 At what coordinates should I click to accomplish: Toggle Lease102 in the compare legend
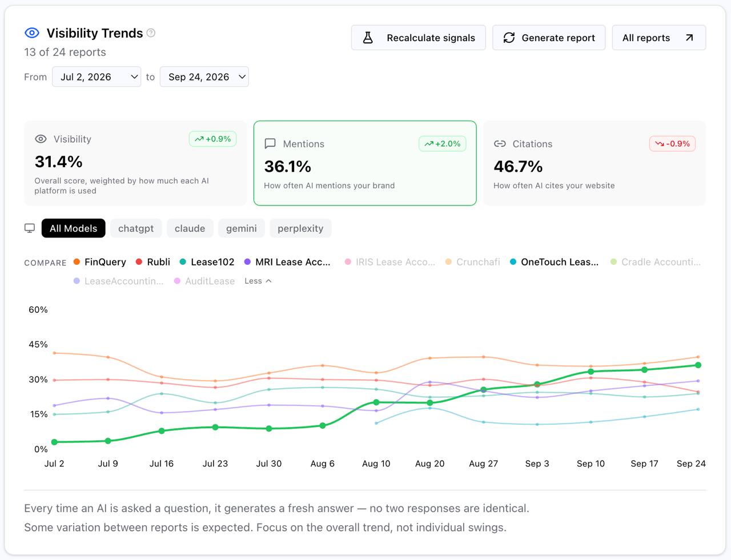coord(207,262)
